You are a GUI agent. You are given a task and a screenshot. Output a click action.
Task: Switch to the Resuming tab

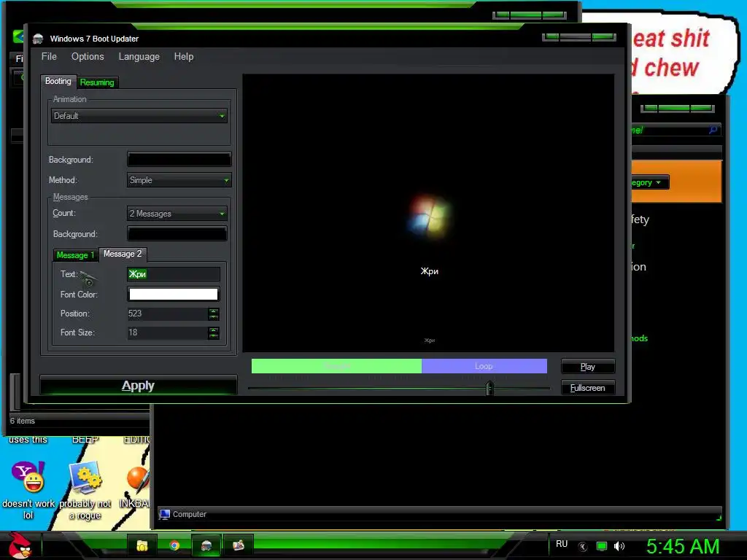(97, 82)
